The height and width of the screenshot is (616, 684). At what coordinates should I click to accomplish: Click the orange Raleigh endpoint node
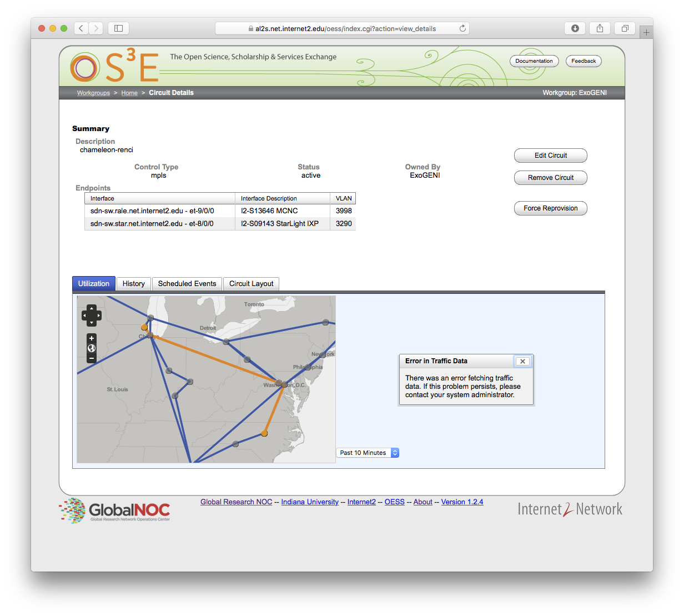[x=264, y=433]
